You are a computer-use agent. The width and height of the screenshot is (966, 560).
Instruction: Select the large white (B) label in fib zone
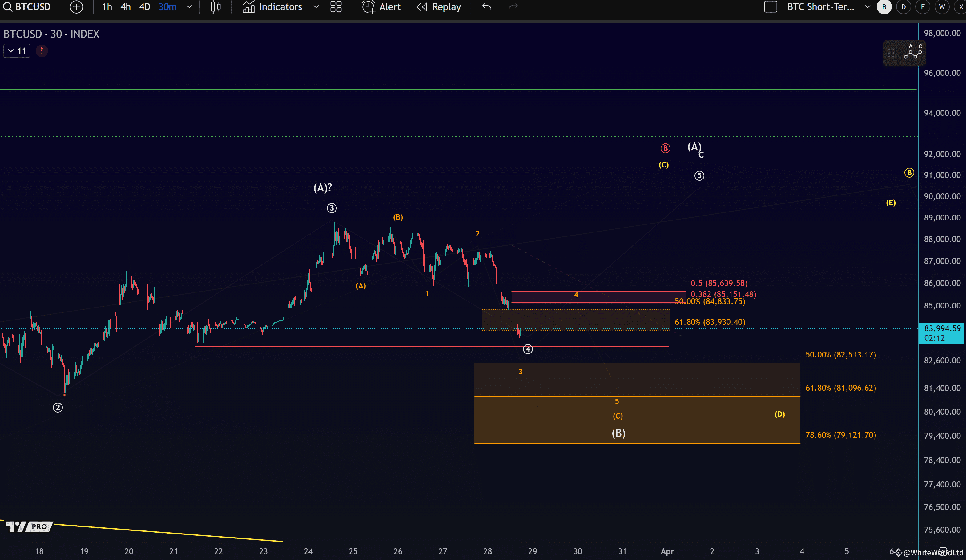pos(618,433)
